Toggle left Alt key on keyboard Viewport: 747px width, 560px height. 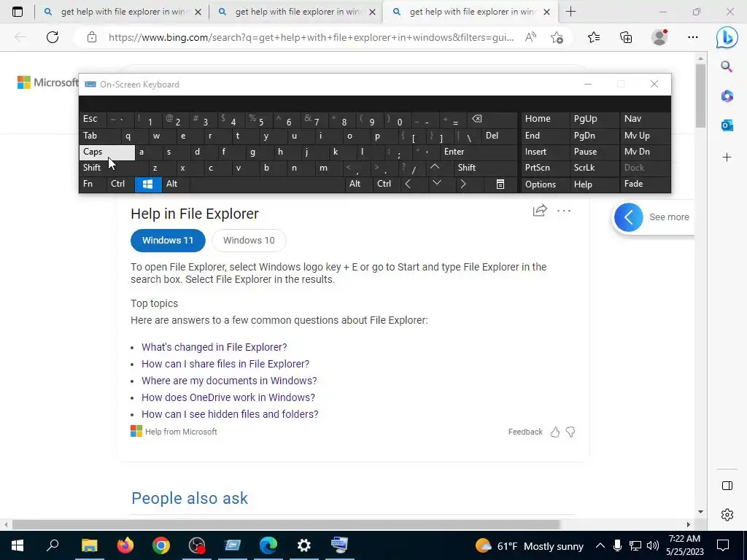[x=175, y=184]
